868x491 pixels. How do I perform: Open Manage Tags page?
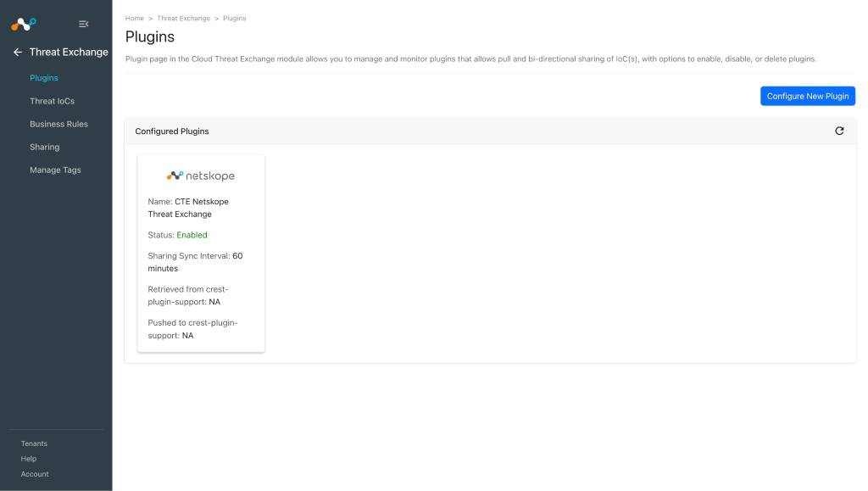tap(55, 170)
